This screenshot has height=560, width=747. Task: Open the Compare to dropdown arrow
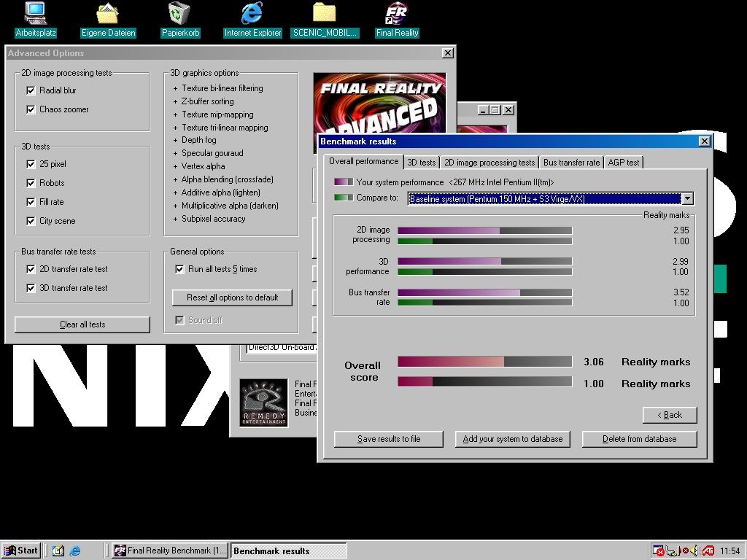(687, 199)
